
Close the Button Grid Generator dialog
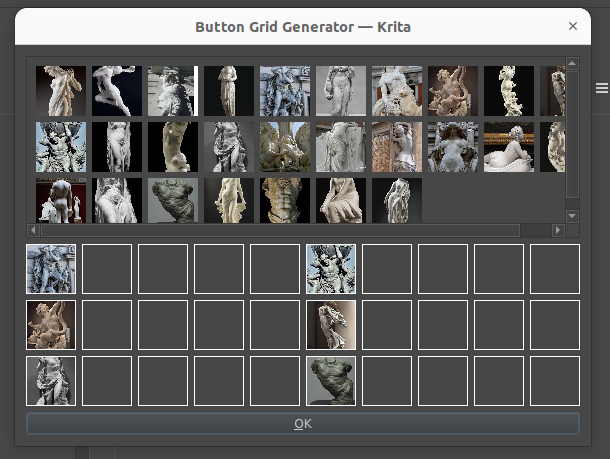573,26
